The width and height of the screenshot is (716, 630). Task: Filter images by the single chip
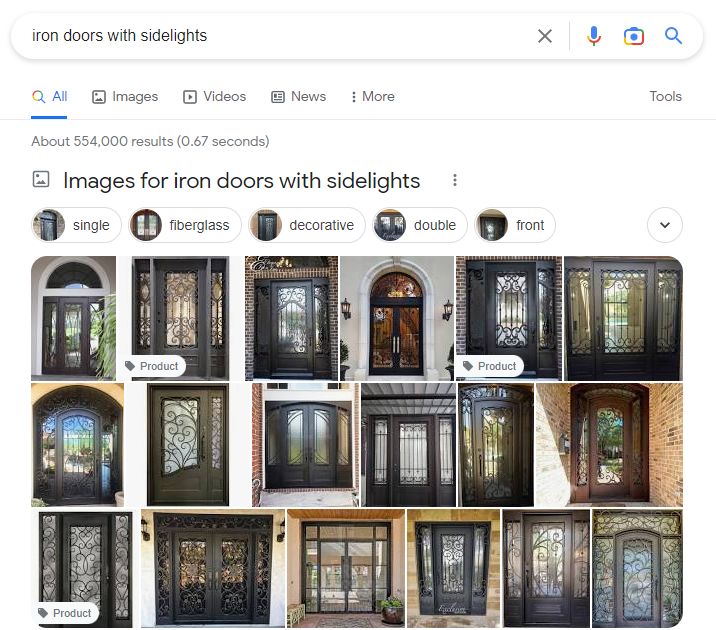tap(76, 225)
